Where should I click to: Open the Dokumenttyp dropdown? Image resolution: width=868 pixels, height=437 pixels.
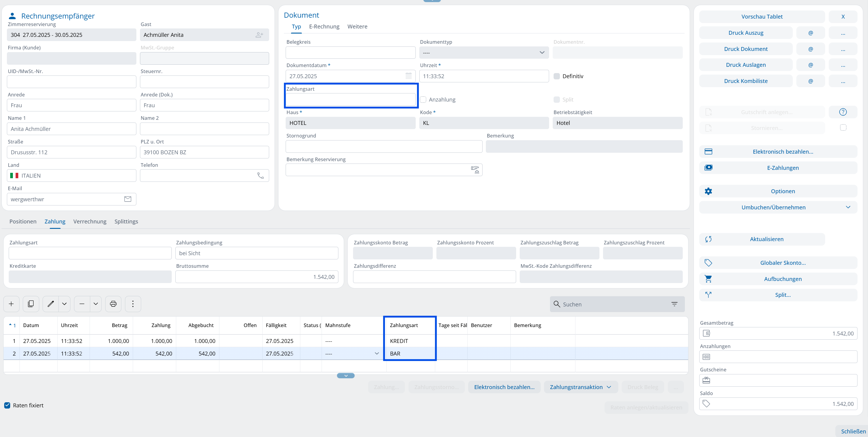coord(484,52)
